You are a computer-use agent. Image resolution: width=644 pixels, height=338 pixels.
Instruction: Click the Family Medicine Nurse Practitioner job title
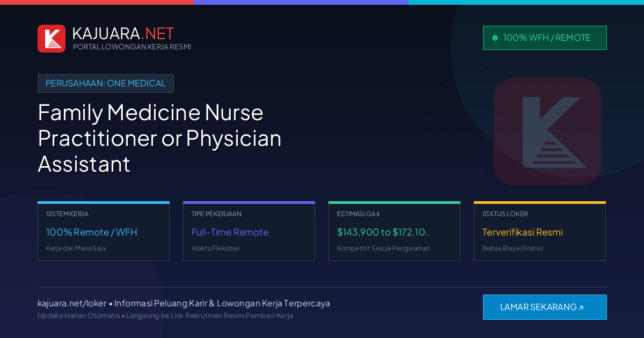click(x=159, y=138)
